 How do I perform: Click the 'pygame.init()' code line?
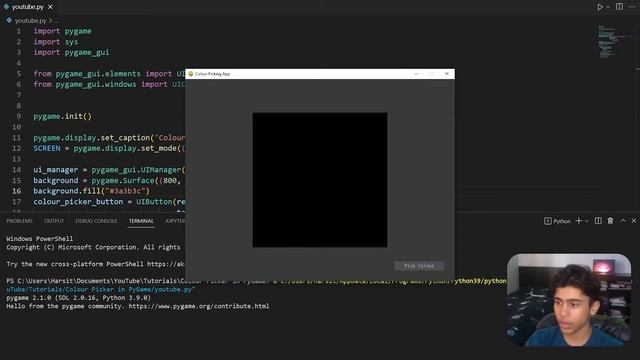62,116
